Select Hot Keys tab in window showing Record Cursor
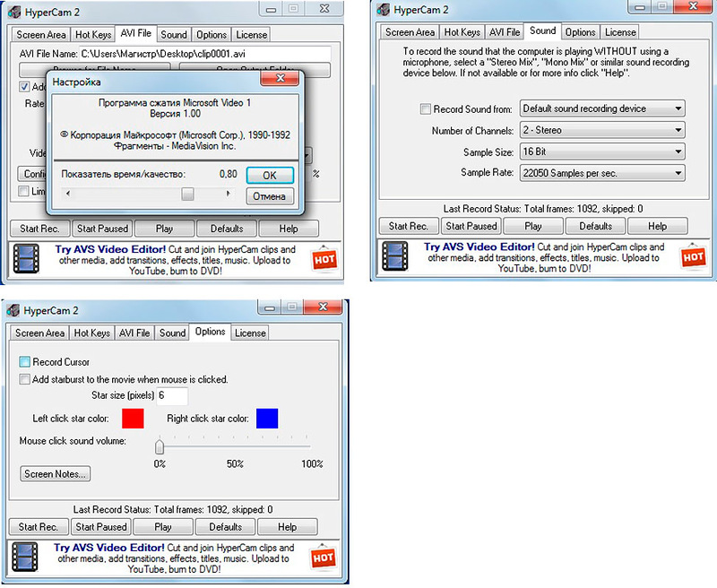This screenshot has width=717, height=588. pos(92,333)
